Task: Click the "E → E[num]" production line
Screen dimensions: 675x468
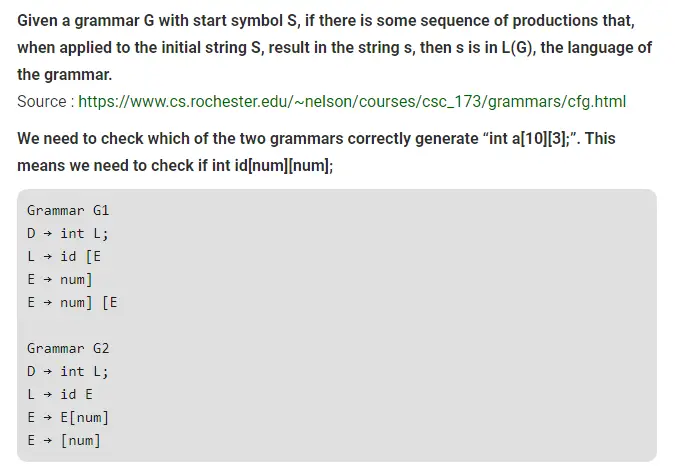Action: coord(68,417)
